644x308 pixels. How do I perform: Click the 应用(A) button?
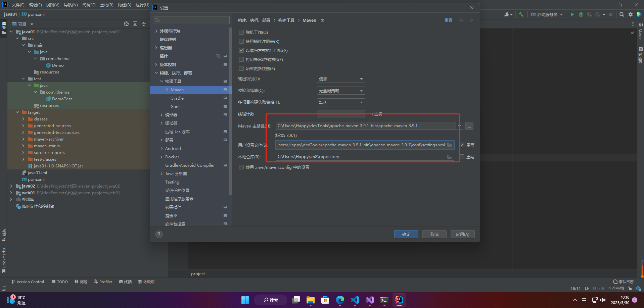463,234
